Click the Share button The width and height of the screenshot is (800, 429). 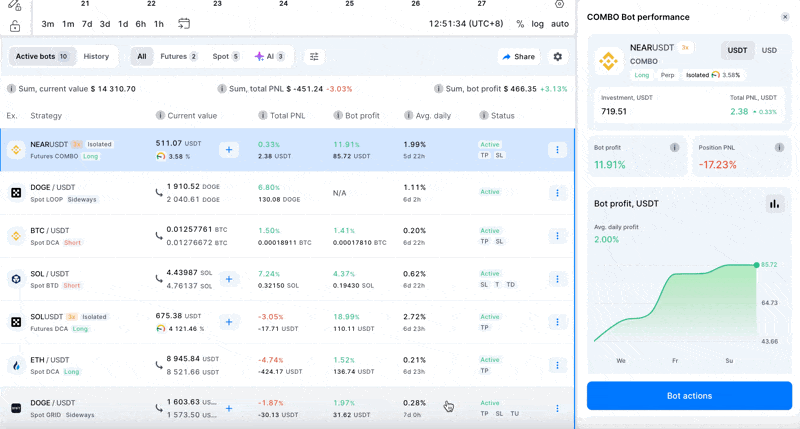[x=518, y=57]
